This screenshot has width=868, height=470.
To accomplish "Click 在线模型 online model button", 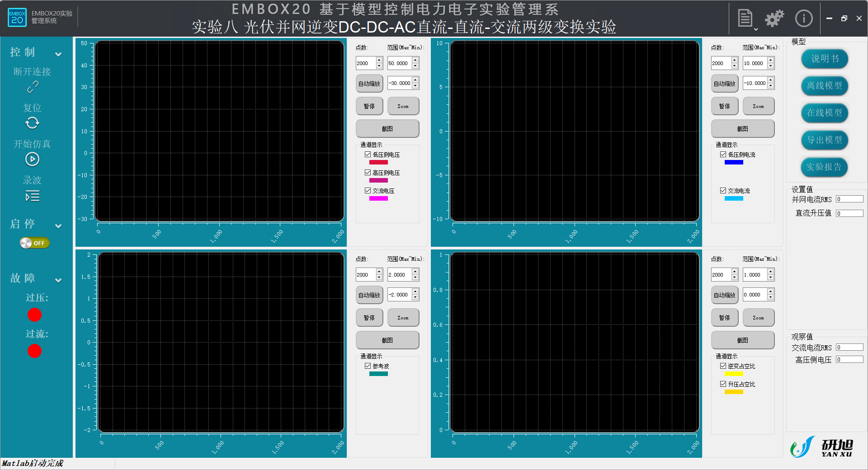I will coord(825,113).
